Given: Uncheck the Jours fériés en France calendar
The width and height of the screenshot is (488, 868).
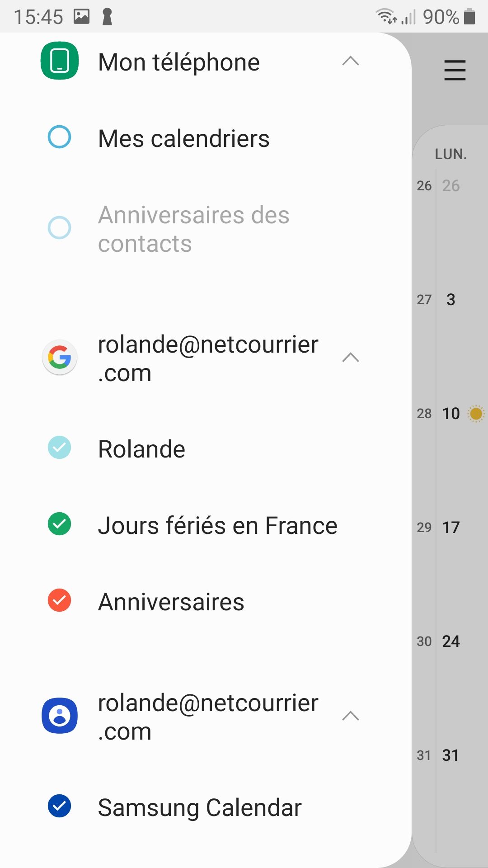Looking at the screenshot, I should (60, 524).
